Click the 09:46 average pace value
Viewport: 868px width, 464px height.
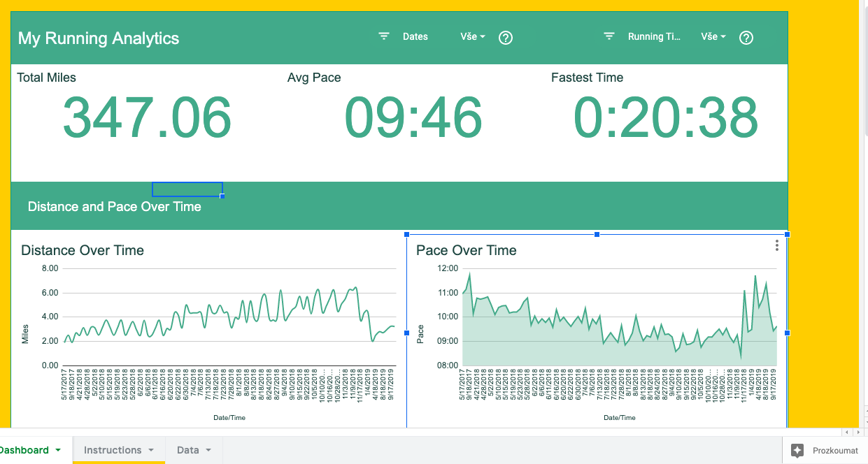[x=413, y=117]
